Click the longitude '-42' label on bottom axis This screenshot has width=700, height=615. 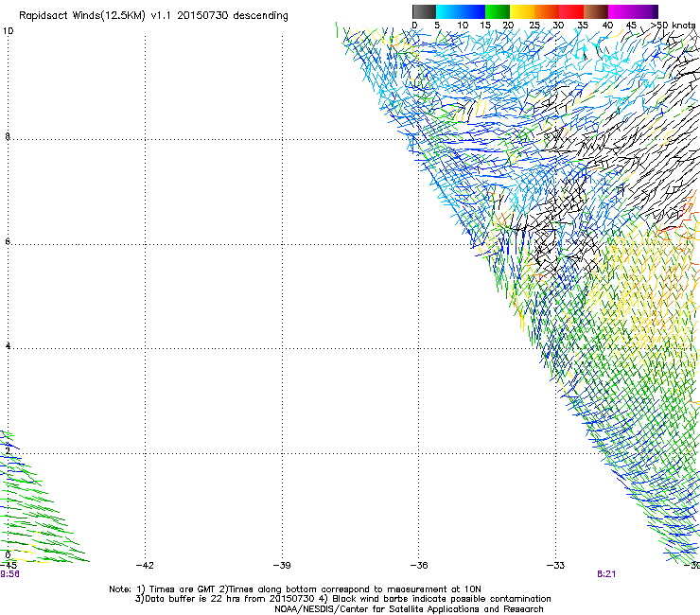145,566
